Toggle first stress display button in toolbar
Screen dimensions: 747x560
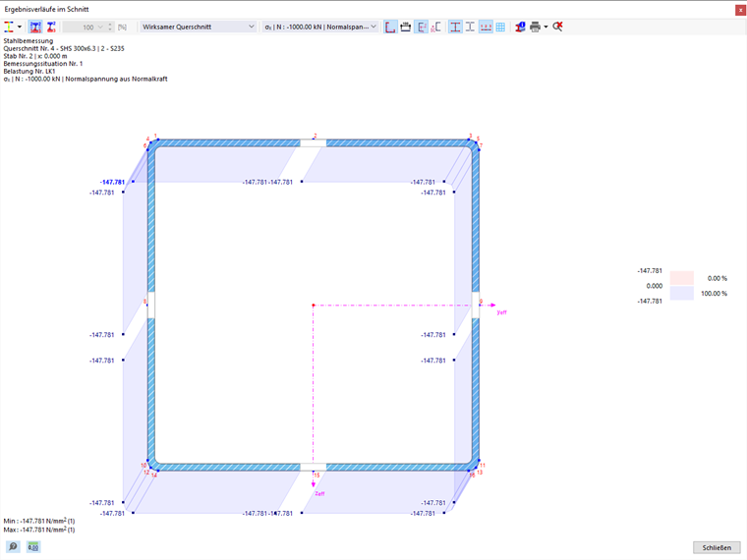(35, 28)
